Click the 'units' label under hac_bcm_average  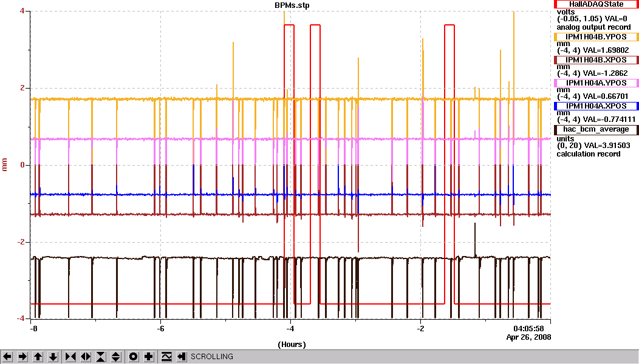point(566,138)
